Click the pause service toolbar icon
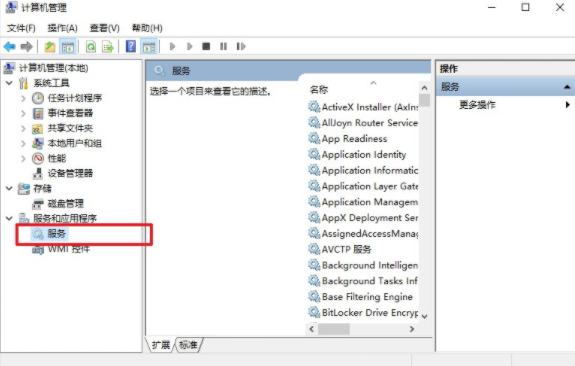The height and width of the screenshot is (366, 575). point(223,47)
